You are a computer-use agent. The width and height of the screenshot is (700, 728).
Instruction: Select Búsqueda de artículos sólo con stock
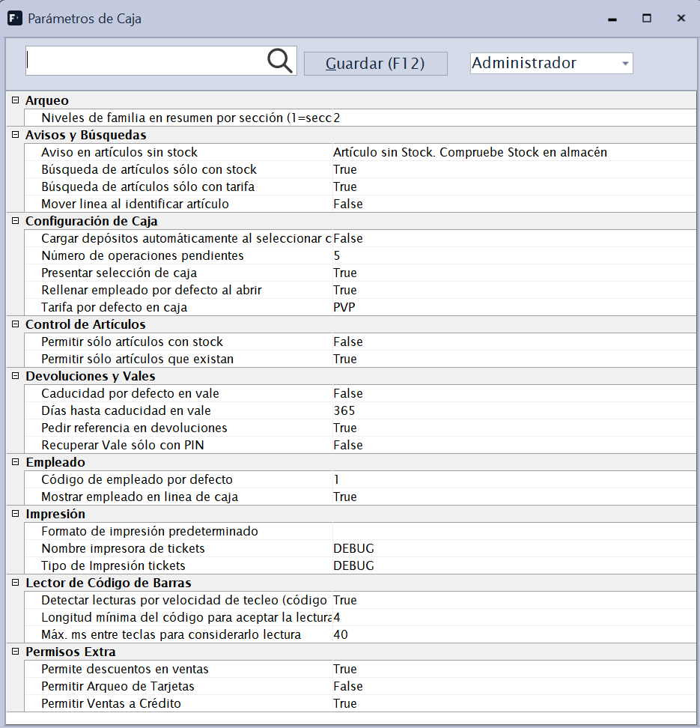[360, 169]
